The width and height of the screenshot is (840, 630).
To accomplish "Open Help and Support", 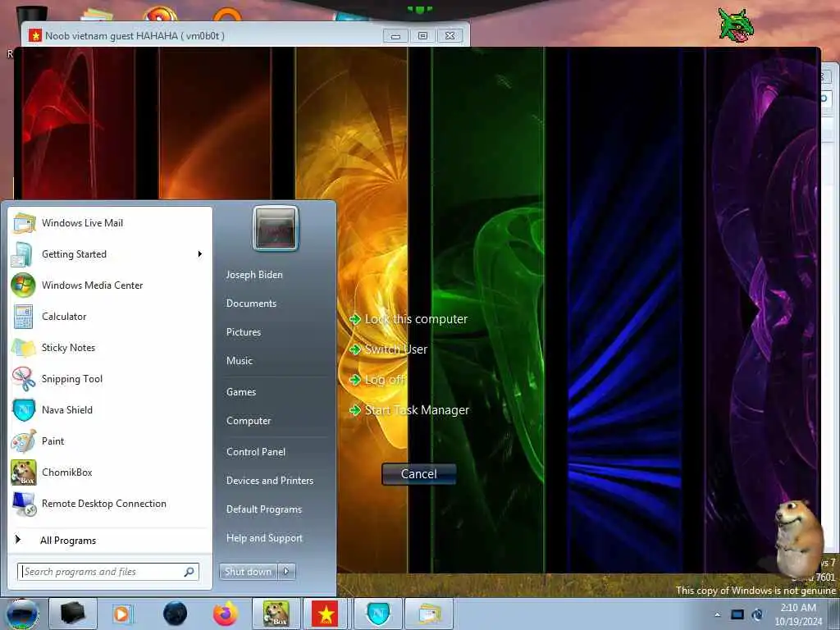I will [264, 538].
